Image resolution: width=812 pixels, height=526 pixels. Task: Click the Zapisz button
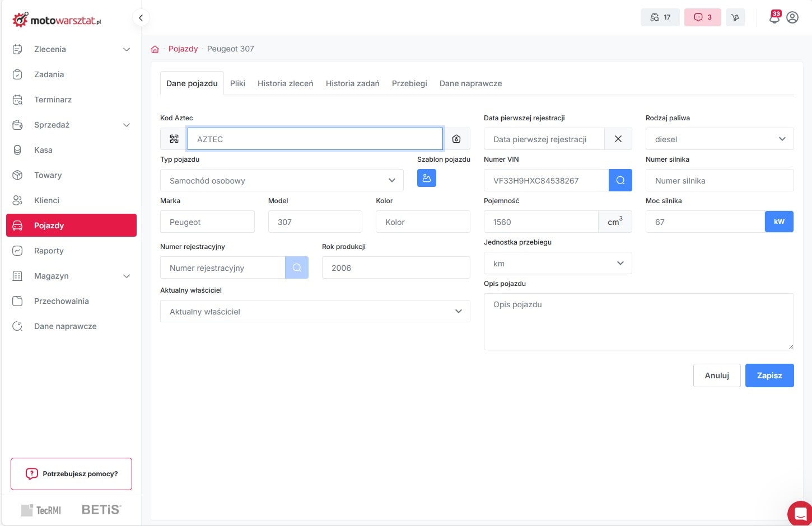[x=769, y=375]
